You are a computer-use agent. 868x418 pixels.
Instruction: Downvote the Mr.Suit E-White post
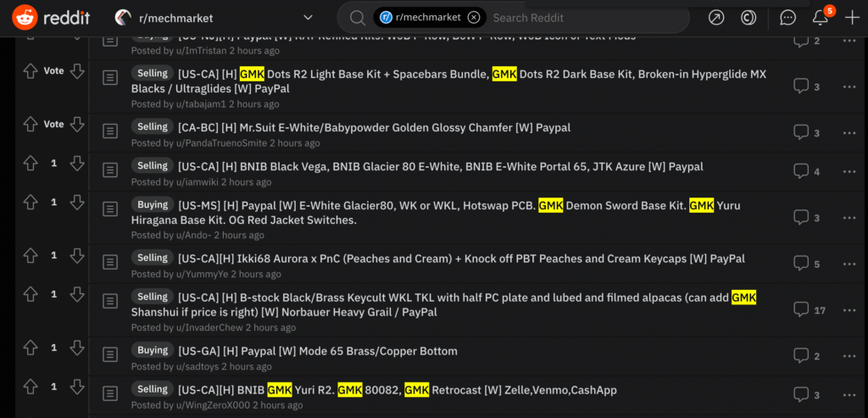[77, 125]
